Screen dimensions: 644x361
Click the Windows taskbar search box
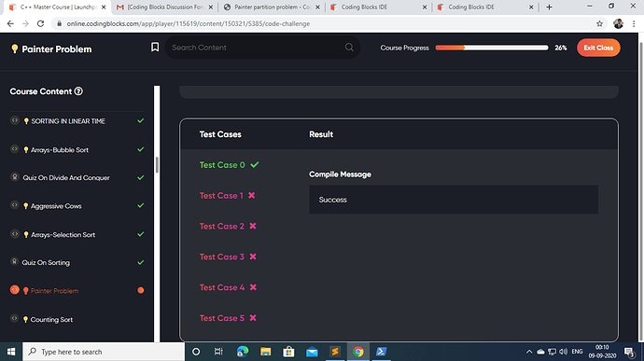click(104, 352)
